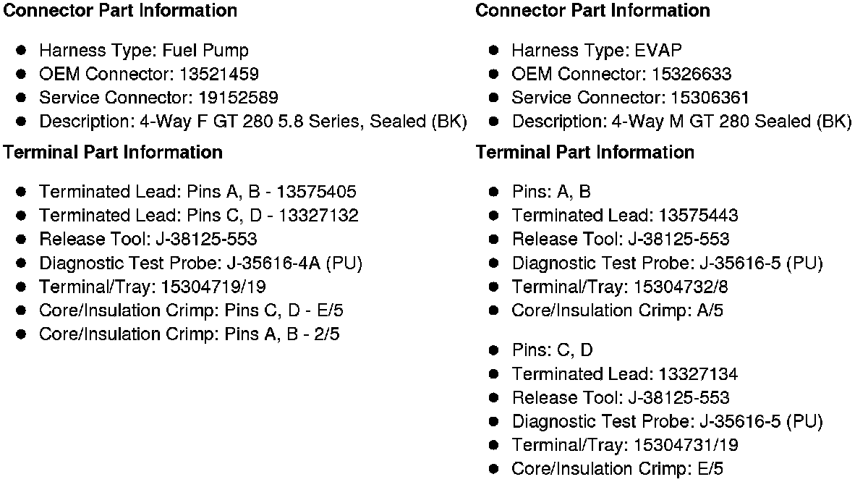Click the Pins: C, D bullet item
Screen dimensions: 868x482
click(x=552, y=350)
